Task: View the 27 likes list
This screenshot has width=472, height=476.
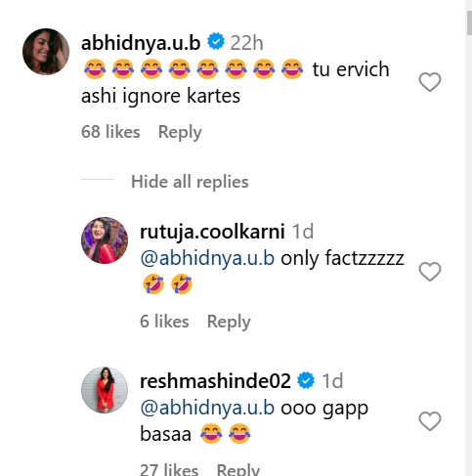Action: pyautogui.click(x=169, y=469)
